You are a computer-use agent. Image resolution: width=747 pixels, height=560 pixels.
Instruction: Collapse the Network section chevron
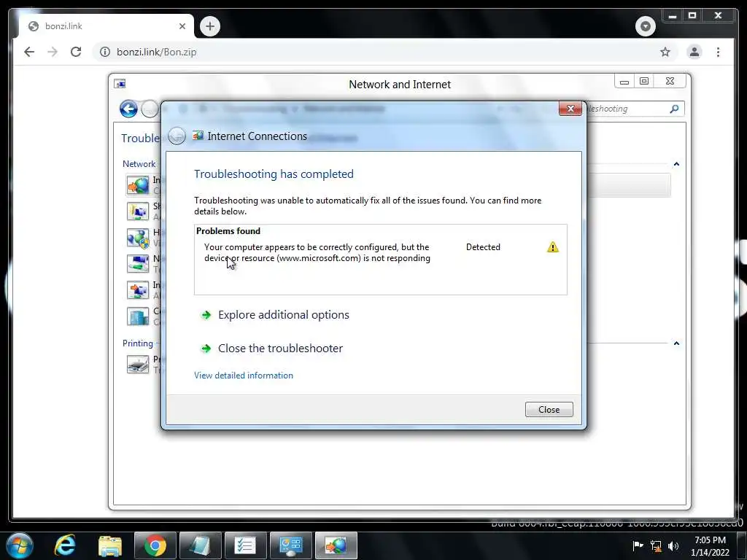point(676,164)
